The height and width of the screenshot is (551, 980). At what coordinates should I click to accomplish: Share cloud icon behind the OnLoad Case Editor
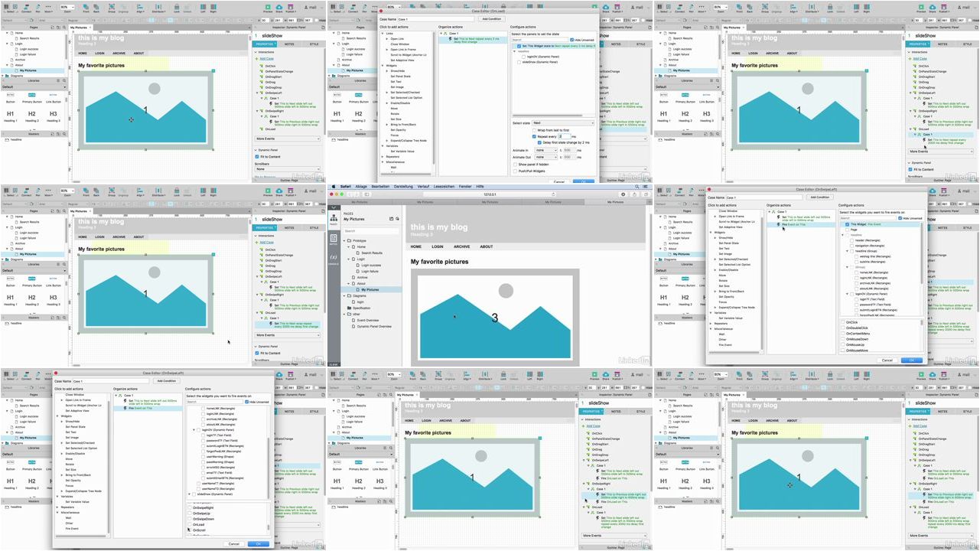point(606,8)
